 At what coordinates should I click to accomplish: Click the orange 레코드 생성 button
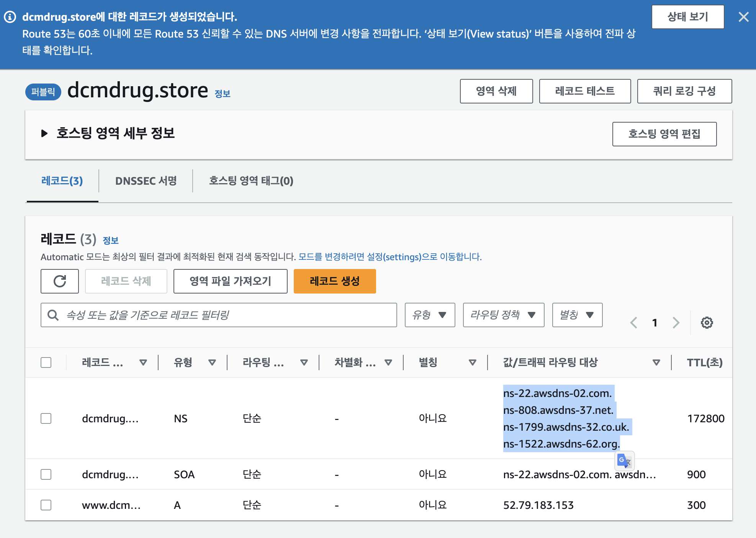pos(334,281)
